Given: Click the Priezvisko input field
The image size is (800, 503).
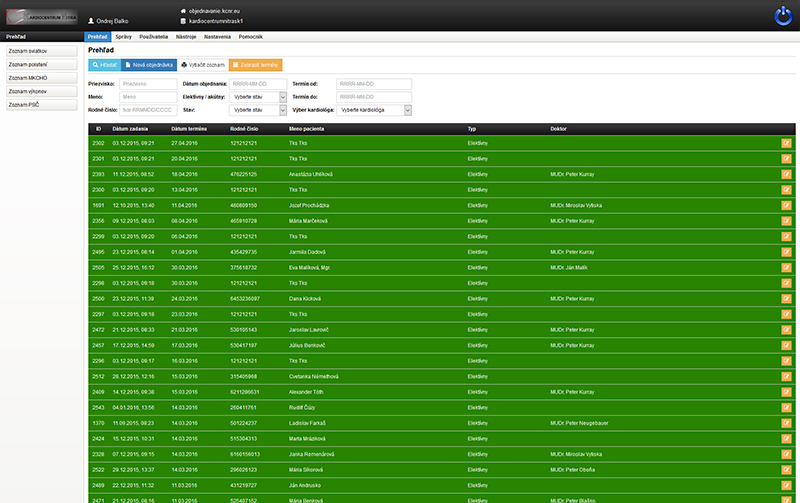Looking at the screenshot, I should point(148,84).
